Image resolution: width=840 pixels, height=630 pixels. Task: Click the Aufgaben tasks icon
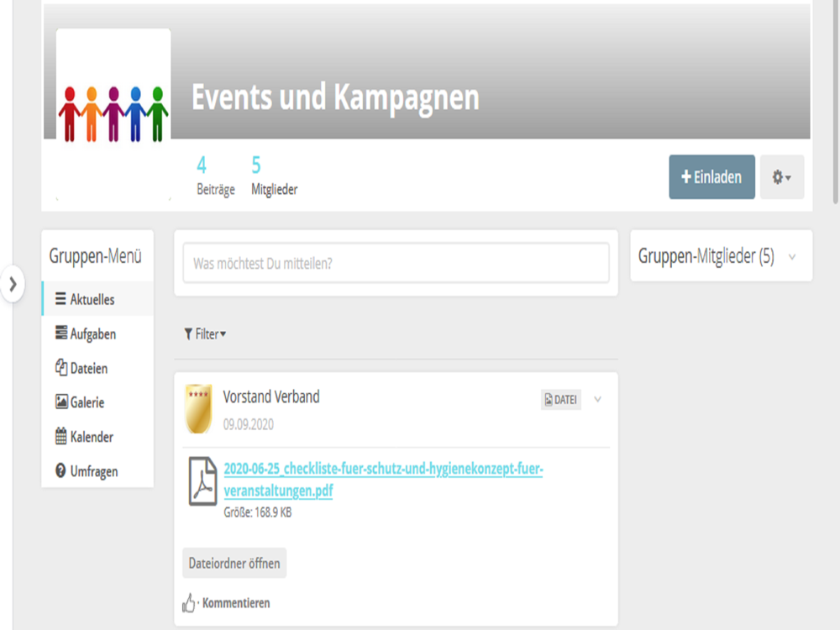tap(61, 333)
